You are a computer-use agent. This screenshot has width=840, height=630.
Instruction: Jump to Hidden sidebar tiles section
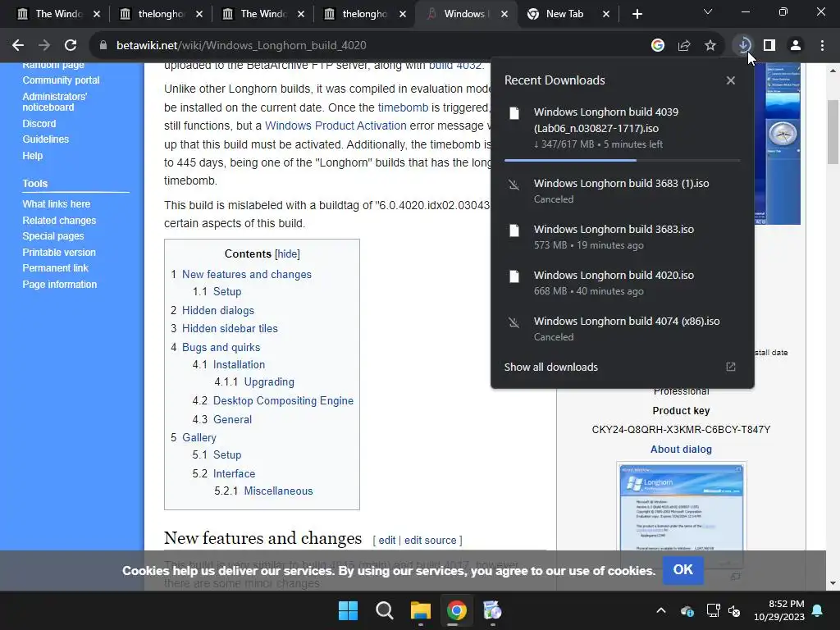(230, 328)
